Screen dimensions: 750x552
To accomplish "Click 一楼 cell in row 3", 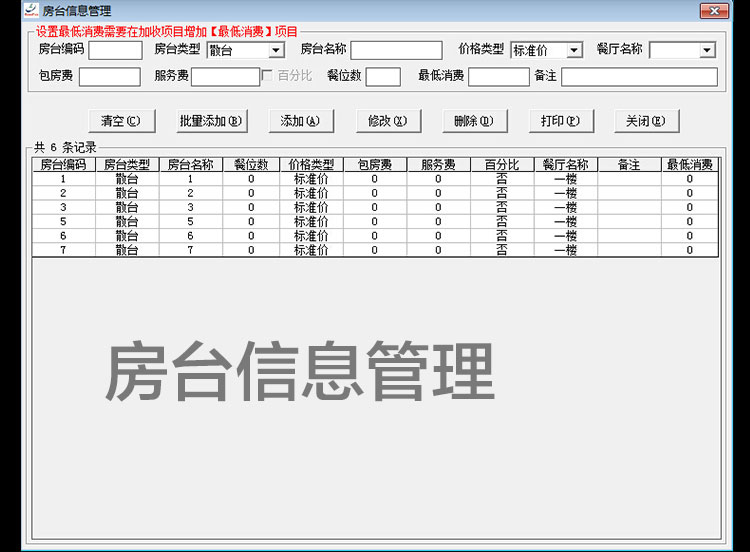I will point(566,208).
